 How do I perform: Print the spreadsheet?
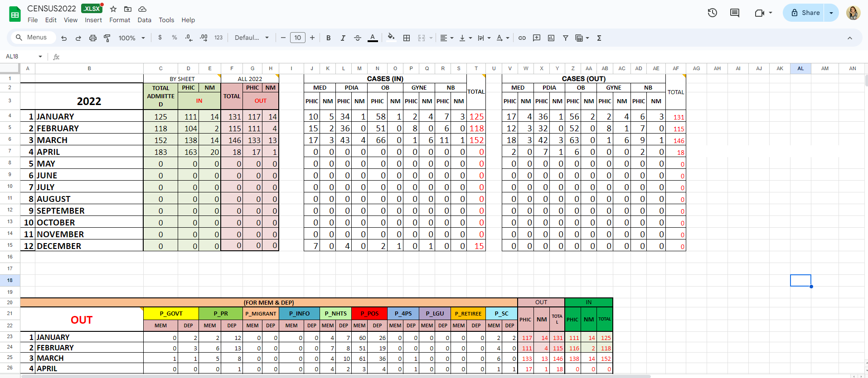coord(93,38)
